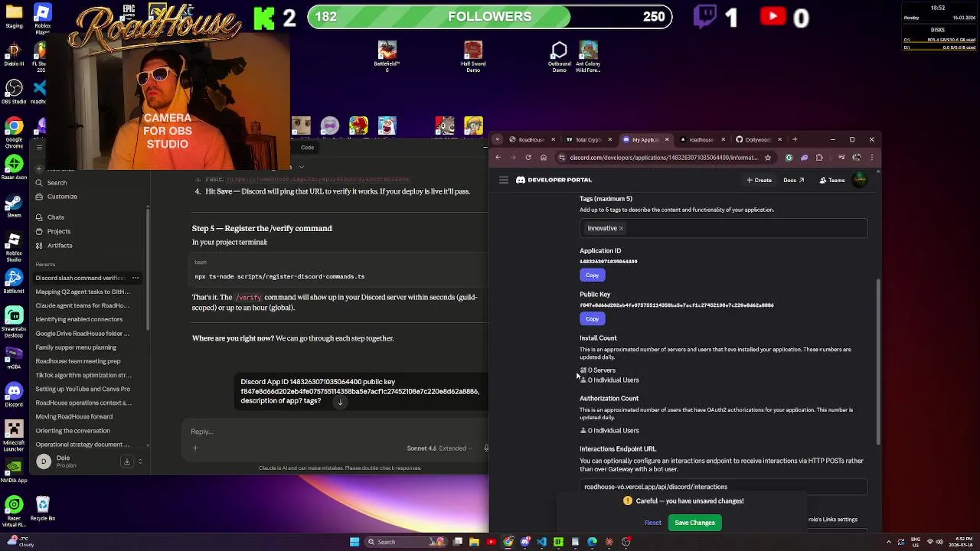The image size is (980, 551).
Task: Open the Developer Portal hamburger menu
Action: [x=504, y=180]
